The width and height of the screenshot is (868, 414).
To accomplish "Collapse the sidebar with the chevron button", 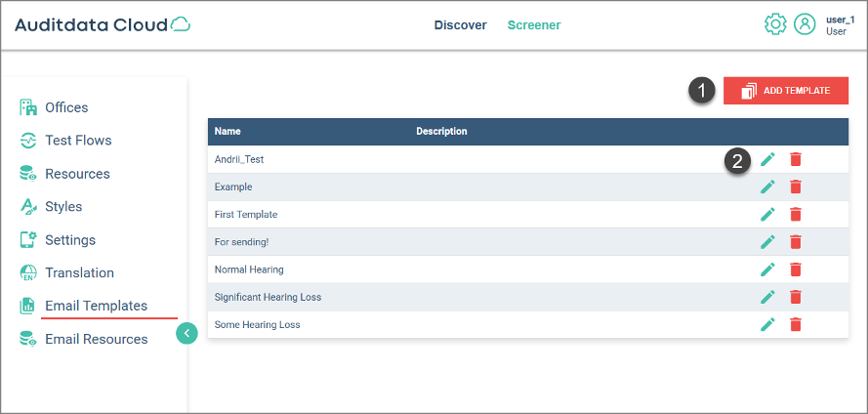I will (x=187, y=333).
